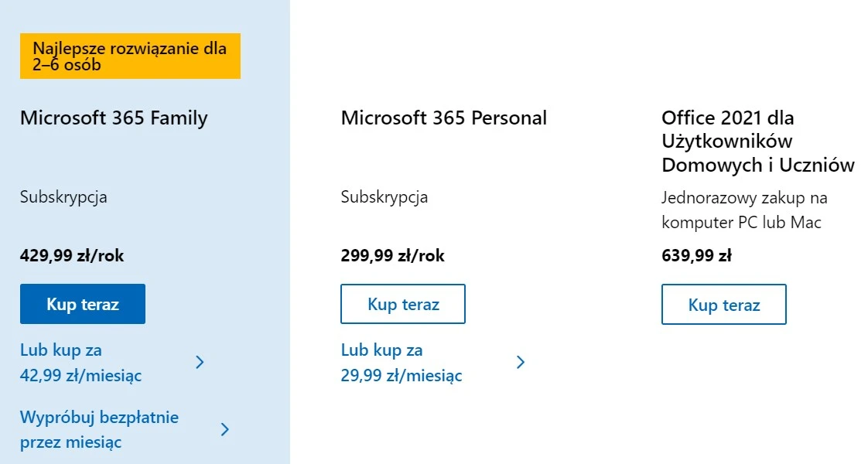
Task: Click the 299,99 zł/rok price
Action: (392, 255)
